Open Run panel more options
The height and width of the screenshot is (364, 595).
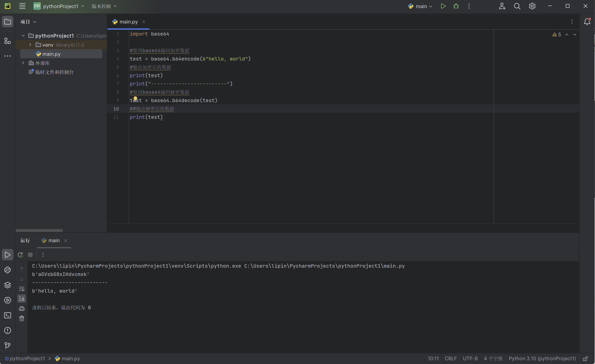click(43, 255)
